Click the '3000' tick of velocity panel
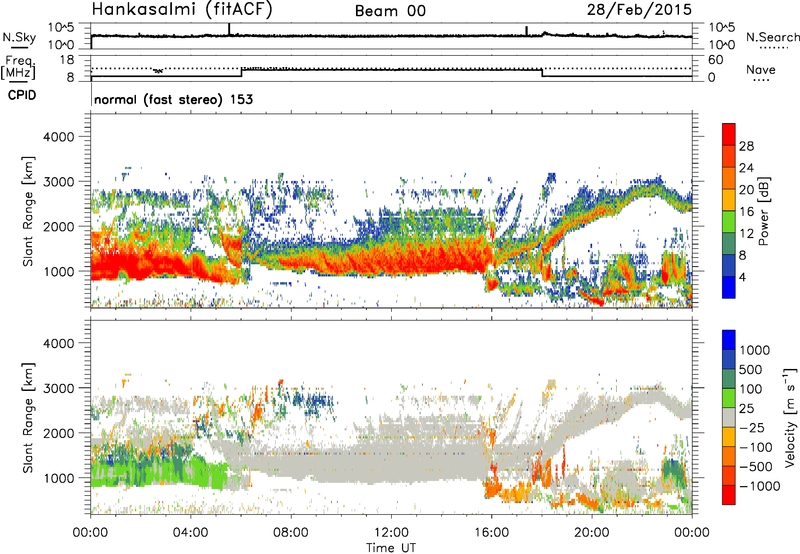 point(58,388)
